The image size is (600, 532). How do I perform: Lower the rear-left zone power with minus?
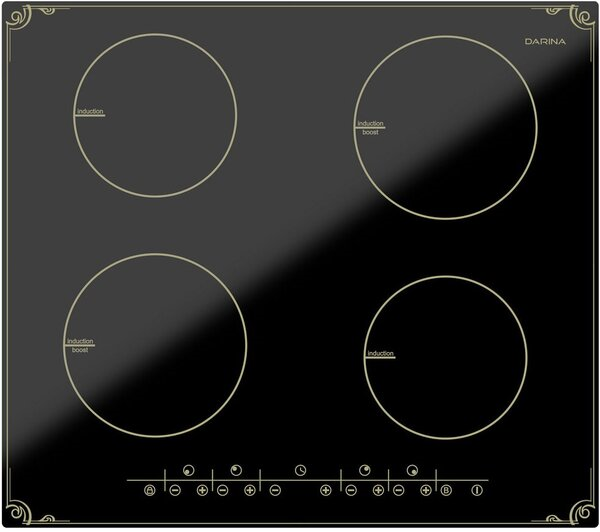(x=223, y=490)
